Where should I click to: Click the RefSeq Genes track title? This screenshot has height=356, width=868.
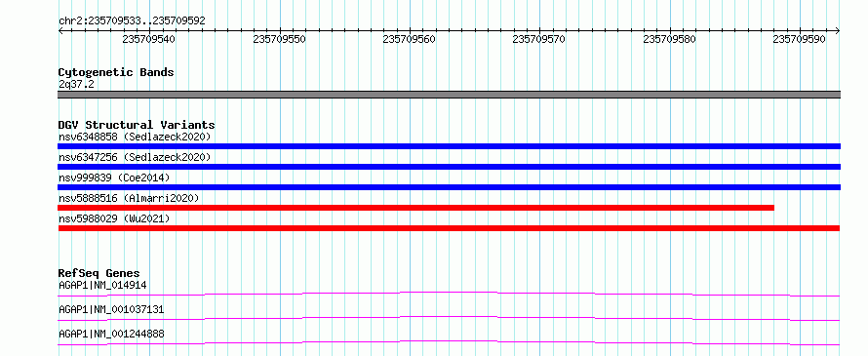[99, 273]
